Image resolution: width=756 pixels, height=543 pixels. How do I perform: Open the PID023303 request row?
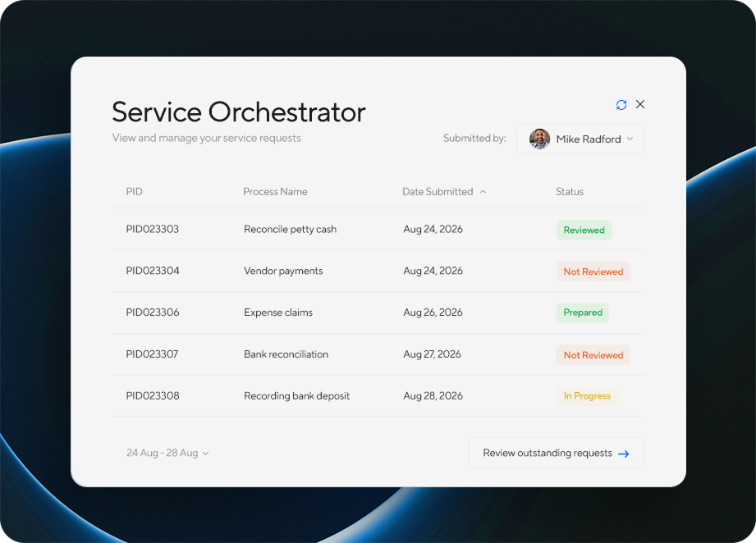click(x=152, y=230)
